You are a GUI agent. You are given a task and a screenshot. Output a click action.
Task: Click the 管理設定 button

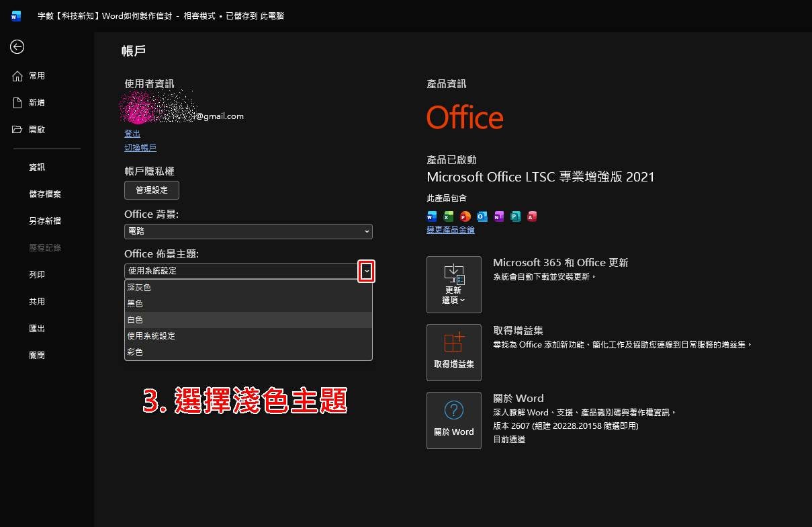[152, 190]
